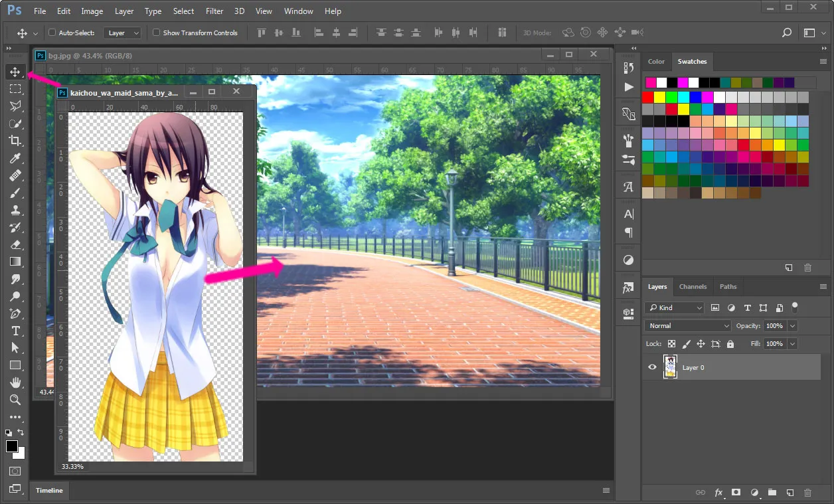Open the Paragraph panel icon
The height and width of the screenshot is (504, 834).
pos(628,233)
